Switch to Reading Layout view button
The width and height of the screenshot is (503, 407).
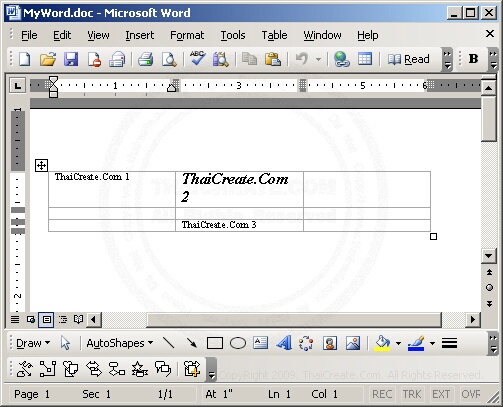point(78,320)
